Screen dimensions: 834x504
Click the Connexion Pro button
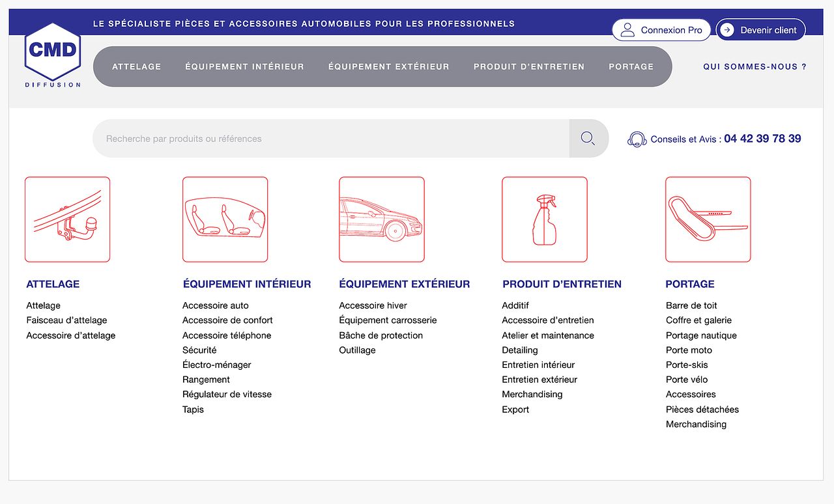coord(661,30)
